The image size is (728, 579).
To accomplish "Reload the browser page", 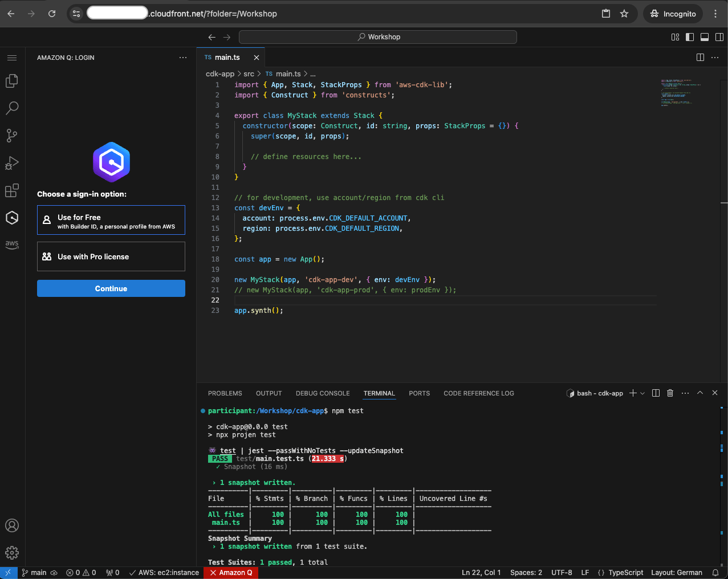I will (x=52, y=14).
